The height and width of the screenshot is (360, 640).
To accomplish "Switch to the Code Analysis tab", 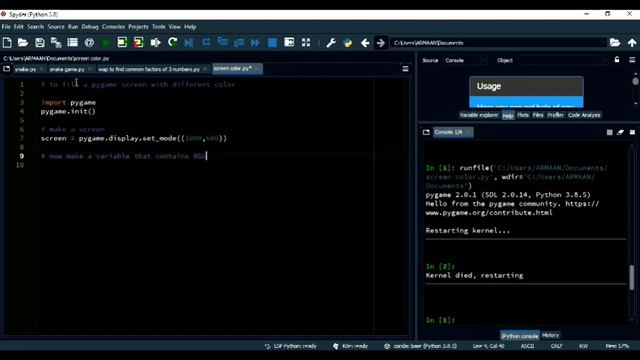I will 584,115.
